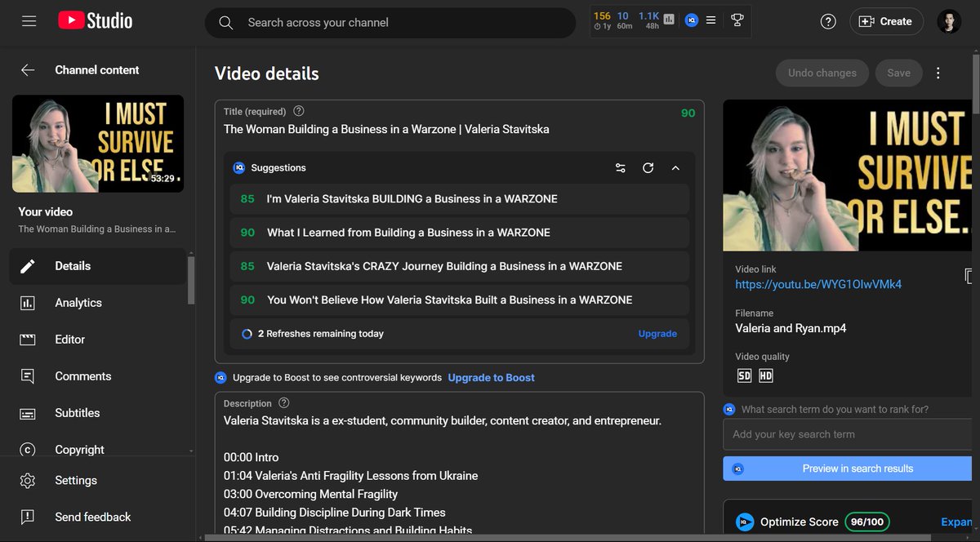Image resolution: width=980 pixels, height=542 pixels.
Task: Select suggestion "You Won't Believe How Valeria"
Action: pos(459,300)
